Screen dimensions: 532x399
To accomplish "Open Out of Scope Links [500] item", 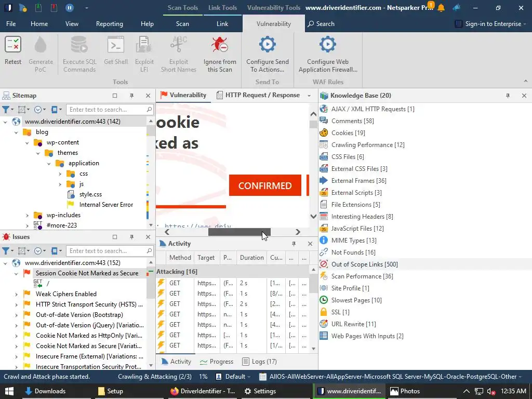I will pos(364,264).
